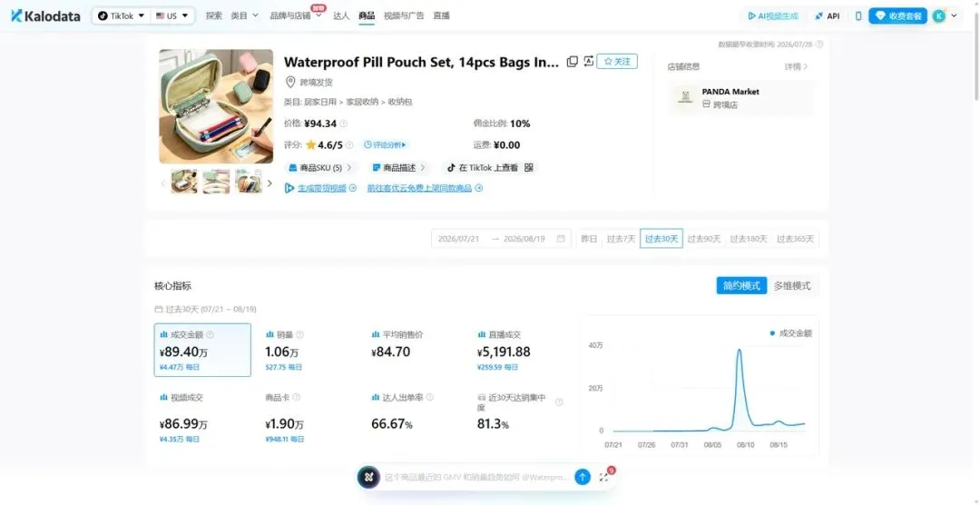
Task: Click the bar chart icon beside 直播成交
Action: pyautogui.click(x=481, y=335)
